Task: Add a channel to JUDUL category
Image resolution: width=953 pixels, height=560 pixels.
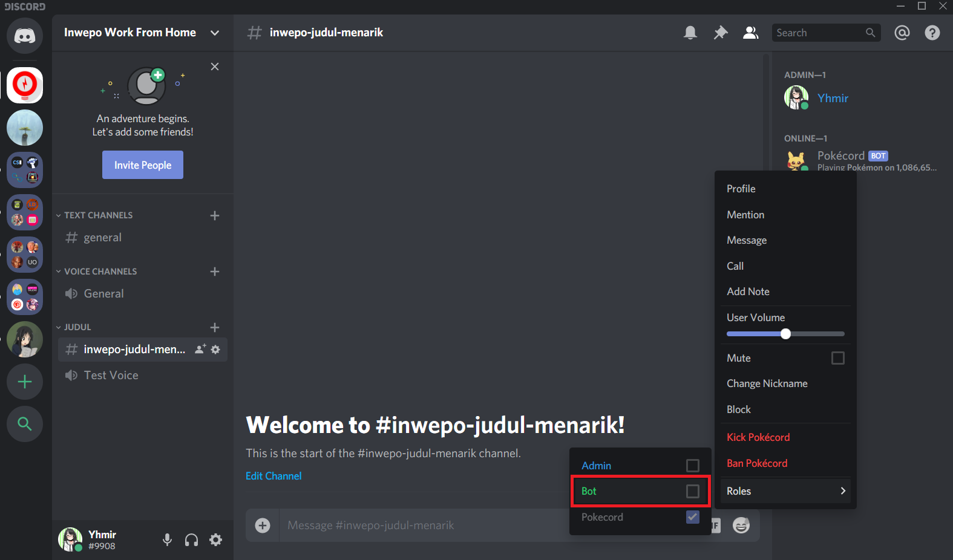Action: 215,327
